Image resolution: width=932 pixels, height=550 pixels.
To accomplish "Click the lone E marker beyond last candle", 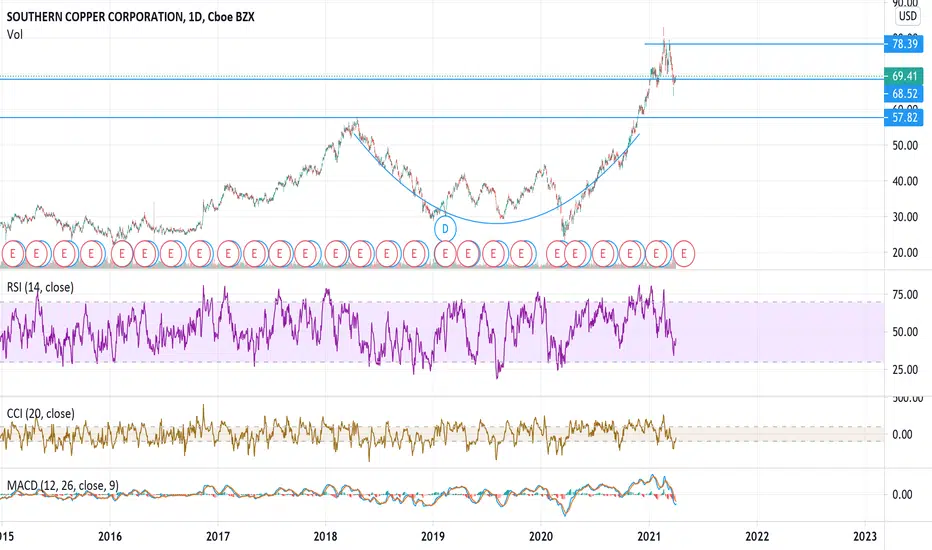I will 684,254.
